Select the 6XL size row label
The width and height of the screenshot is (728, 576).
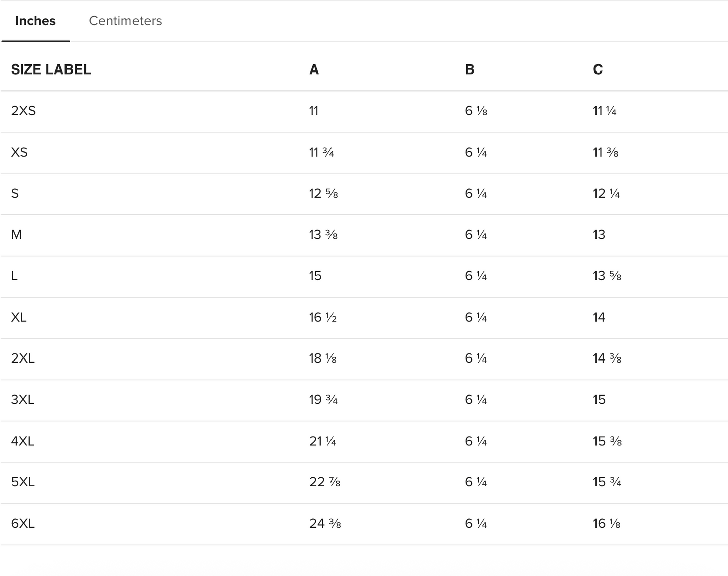point(23,524)
